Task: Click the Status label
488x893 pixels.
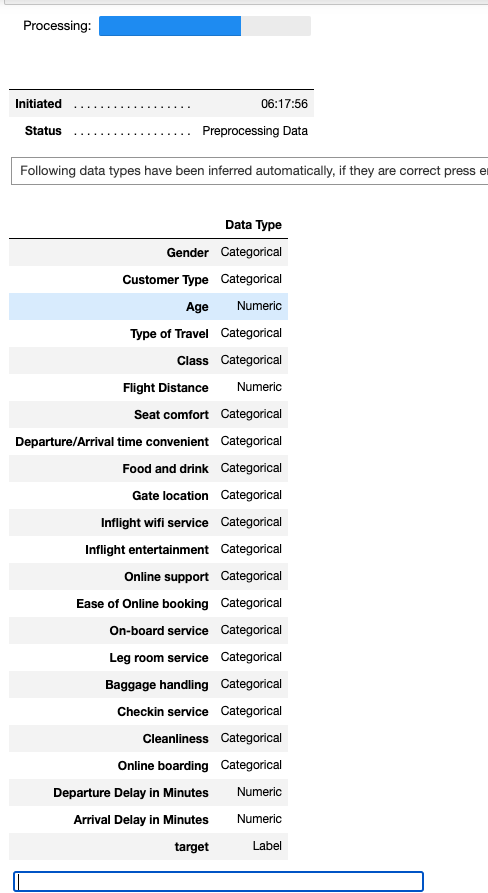Action: [x=43, y=131]
